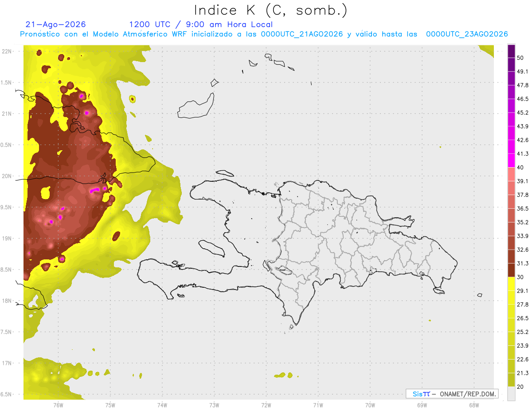This screenshot has height=411, width=532.
Task: Click the colorbar label '21.3'
Action: pyautogui.click(x=523, y=373)
